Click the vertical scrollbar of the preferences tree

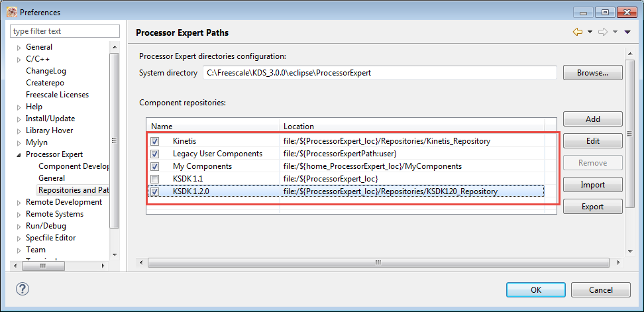coord(115,140)
